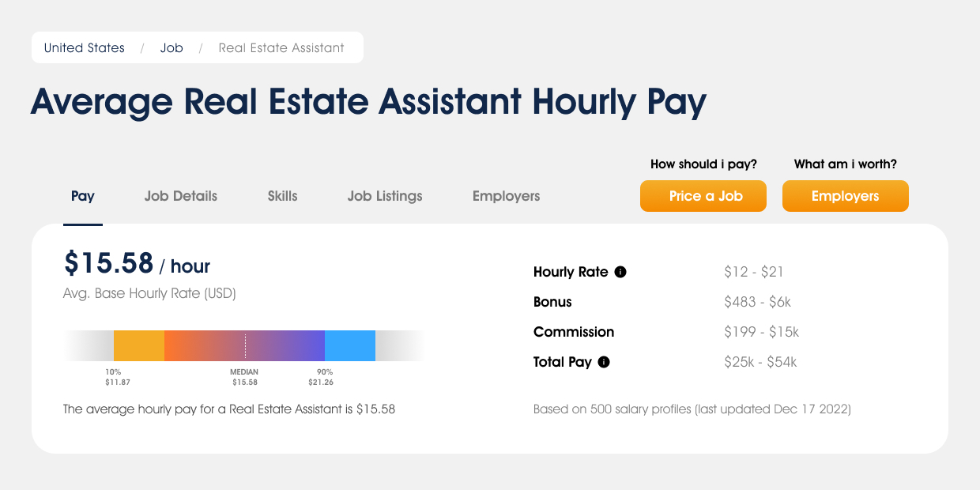Click the $15.58 hourly rate figure
The image size is (980, 490).
point(109,264)
